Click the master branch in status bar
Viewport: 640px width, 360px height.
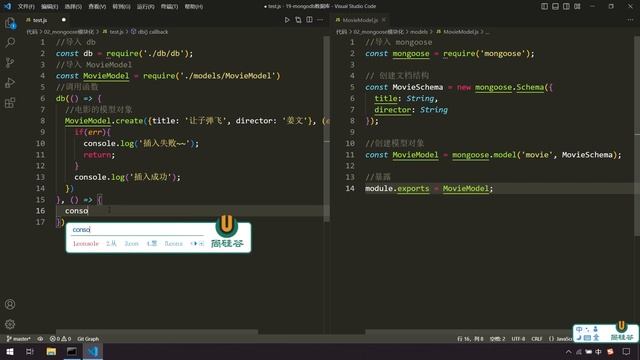point(18,339)
